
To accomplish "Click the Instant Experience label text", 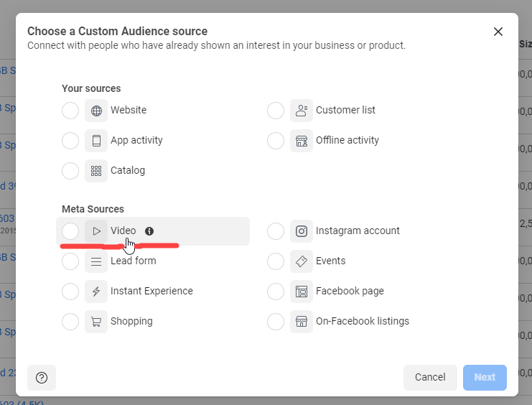I will pos(151,291).
